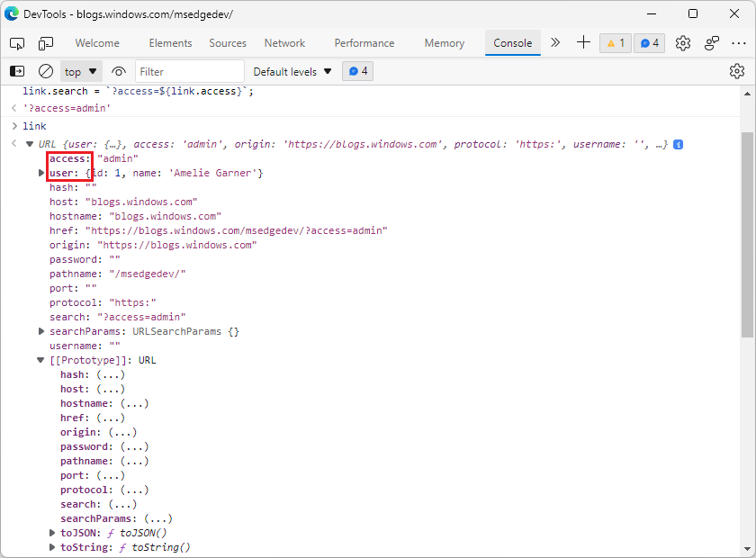Viewport: 756px width, 558px height.
Task: Invoke getter for prototype host (...)
Action: coord(111,389)
